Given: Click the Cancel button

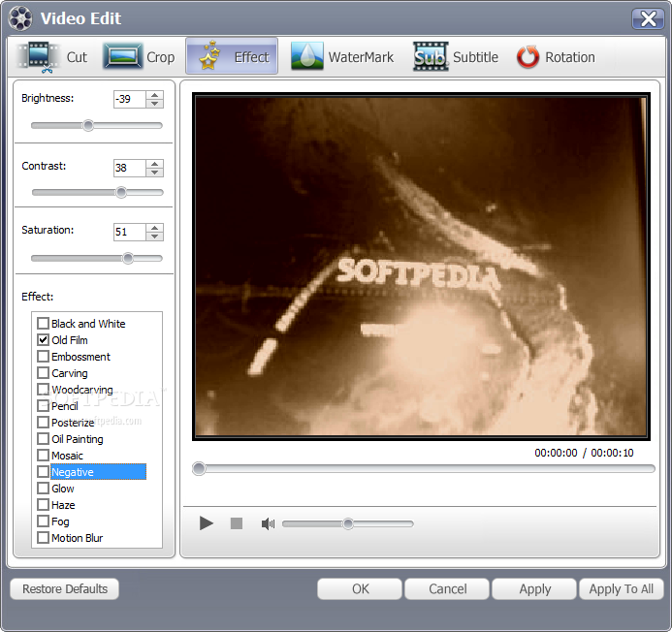Looking at the screenshot, I should (447, 588).
